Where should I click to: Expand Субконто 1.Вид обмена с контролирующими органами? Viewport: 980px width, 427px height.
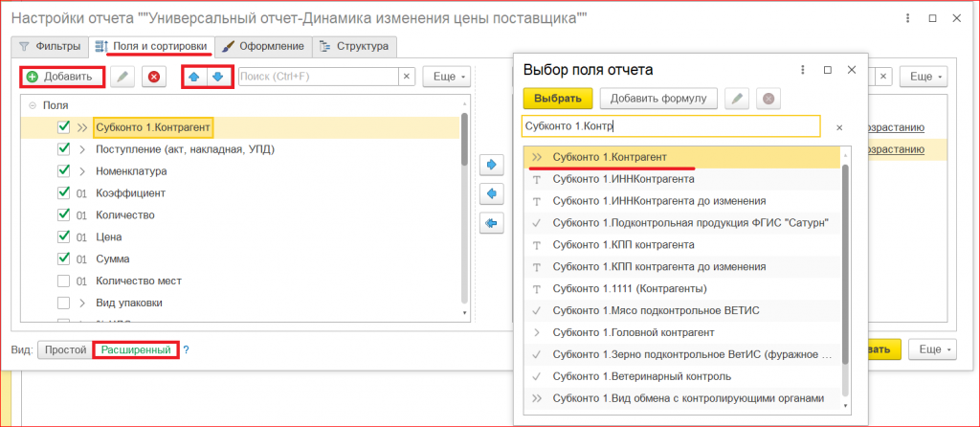pyautogui.click(x=536, y=398)
